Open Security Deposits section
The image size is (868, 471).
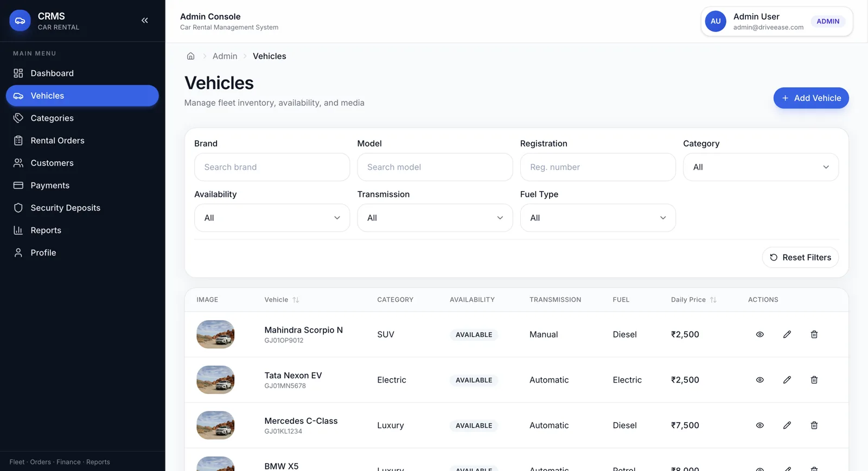pyautogui.click(x=82, y=208)
